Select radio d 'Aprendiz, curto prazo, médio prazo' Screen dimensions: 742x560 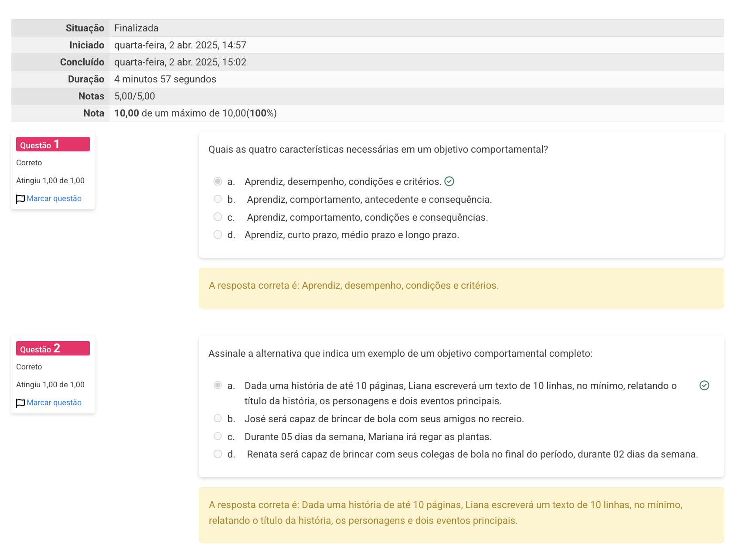pos(218,235)
